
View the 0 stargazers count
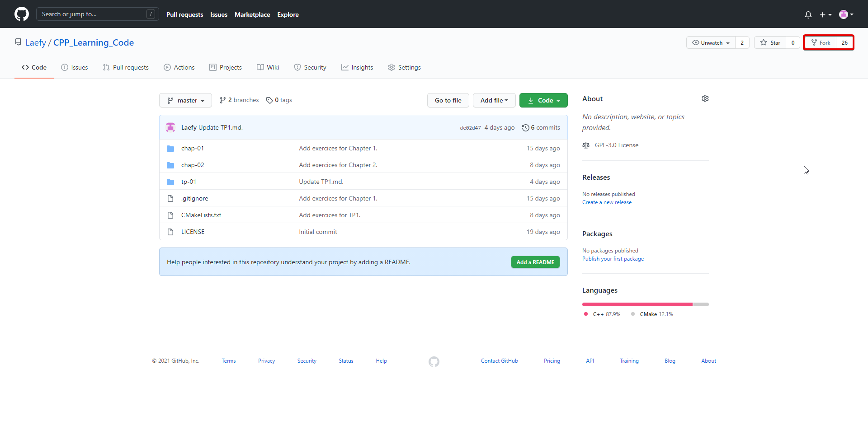pos(793,42)
